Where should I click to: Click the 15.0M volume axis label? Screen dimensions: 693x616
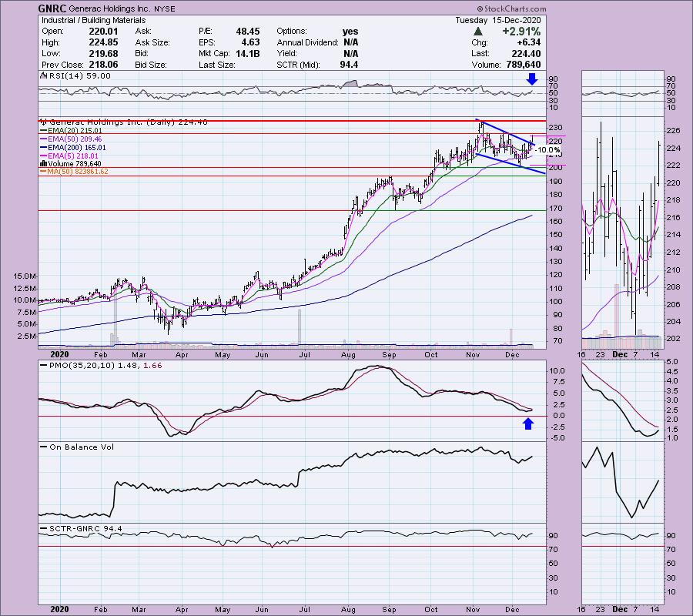[25, 276]
